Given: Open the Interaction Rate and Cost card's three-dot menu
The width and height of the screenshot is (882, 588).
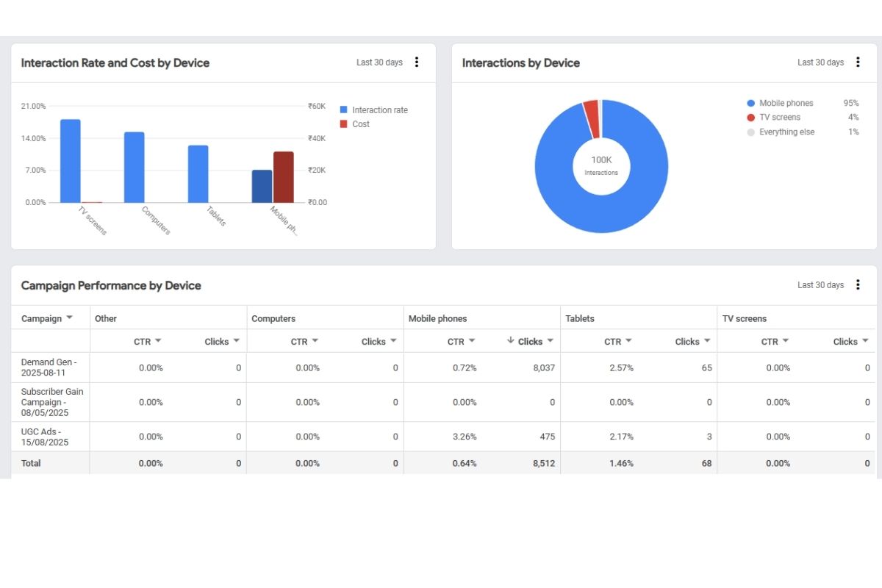Looking at the screenshot, I should click(417, 62).
